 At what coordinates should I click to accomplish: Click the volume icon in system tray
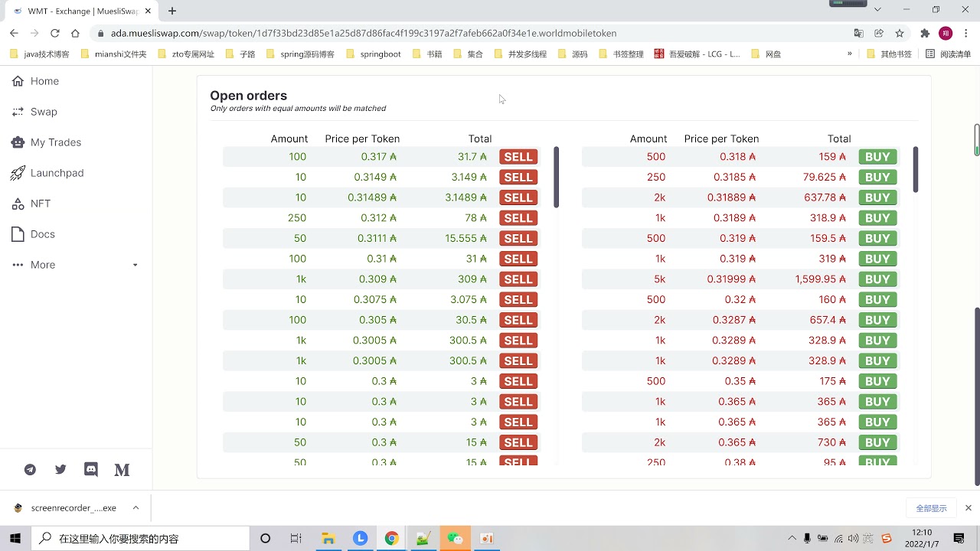pos(854,538)
